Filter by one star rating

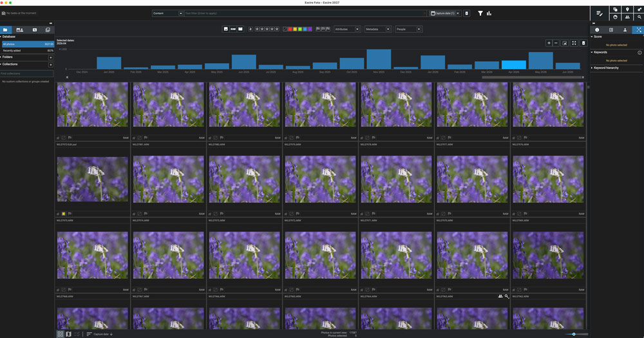pos(257,29)
